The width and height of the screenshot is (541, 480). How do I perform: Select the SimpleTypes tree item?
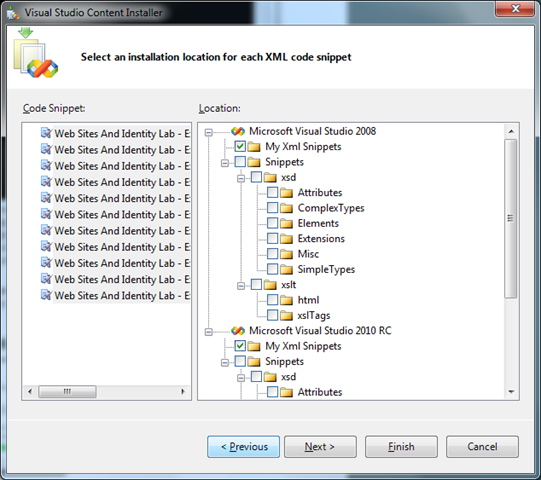(326, 270)
